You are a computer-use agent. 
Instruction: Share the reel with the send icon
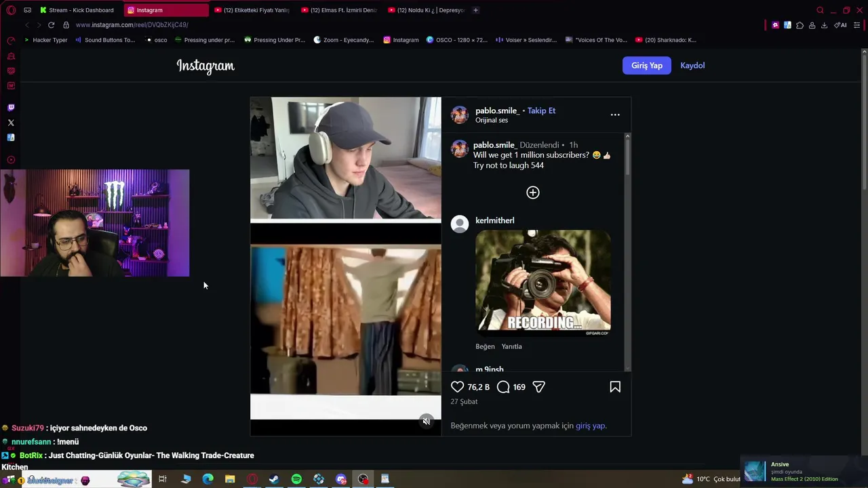(x=538, y=386)
